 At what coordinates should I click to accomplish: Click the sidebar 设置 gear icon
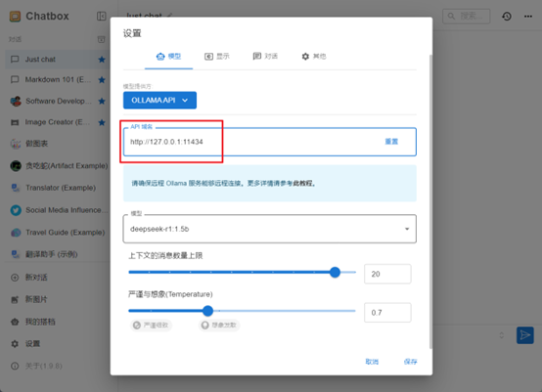pyautogui.click(x=15, y=344)
